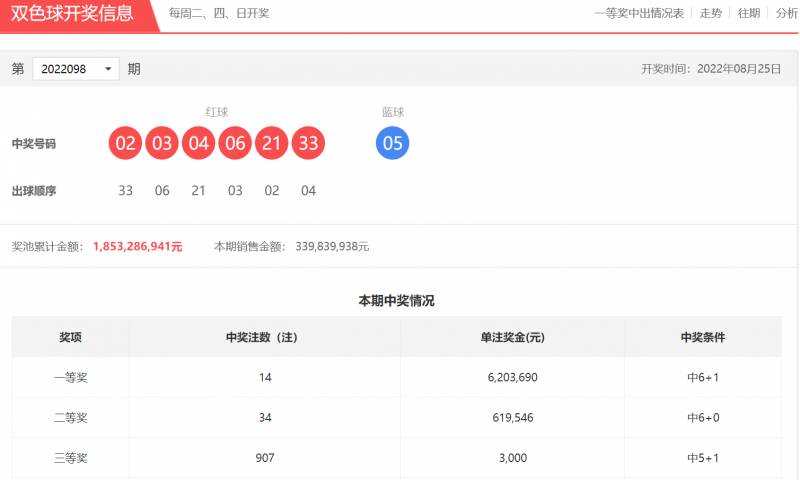Click the 本期中奖情况 heading
Viewport: 800px width, 480px height.
pos(396,301)
